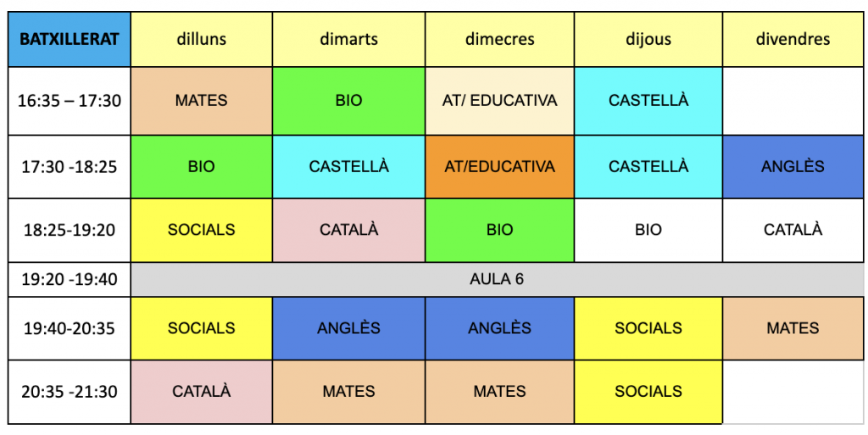
Task: Select the gray AULA 6 row
Action: pyautogui.click(x=497, y=280)
